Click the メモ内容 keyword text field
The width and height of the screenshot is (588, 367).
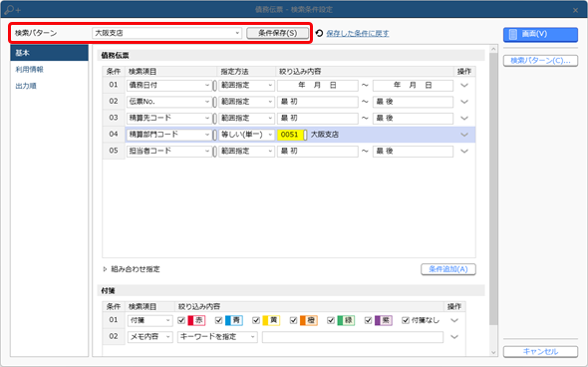(353, 337)
